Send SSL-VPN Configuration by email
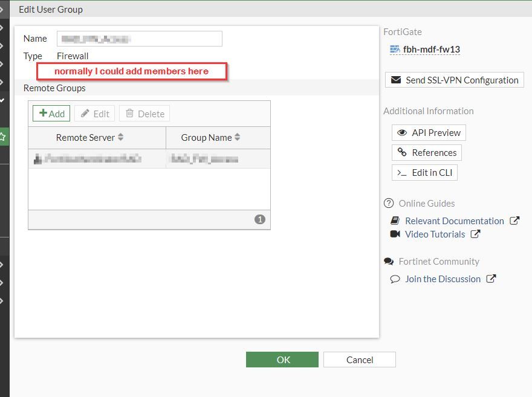This screenshot has height=397, width=532. 455,80
